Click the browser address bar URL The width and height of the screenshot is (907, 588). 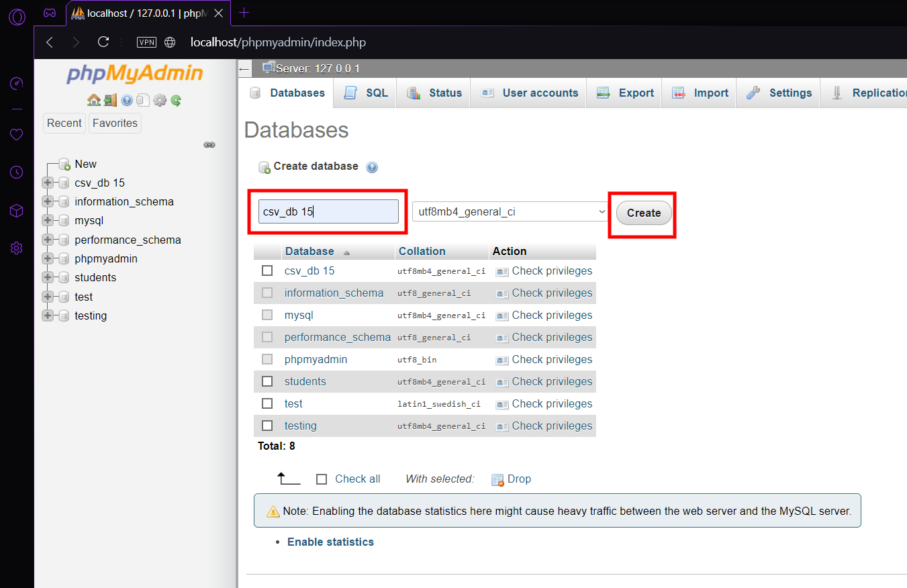[x=278, y=42]
